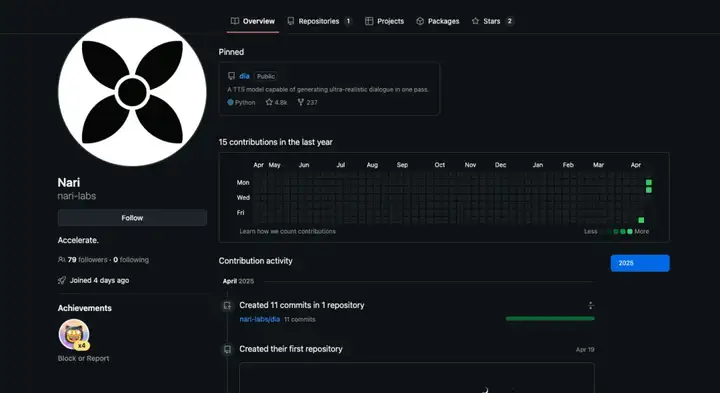This screenshot has width=720, height=393.
Task: Collapse the 11 commits activity details
Action: [591, 305]
